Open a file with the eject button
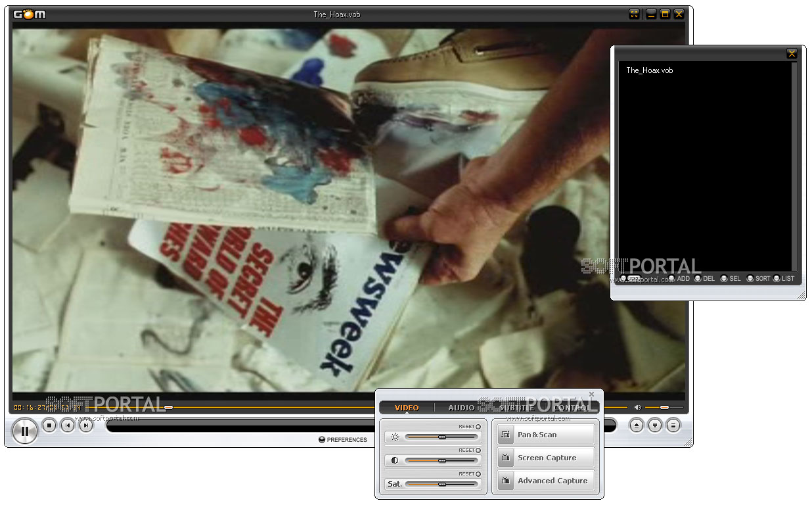Viewport: 812px width, 507px height. click(636, 425)
